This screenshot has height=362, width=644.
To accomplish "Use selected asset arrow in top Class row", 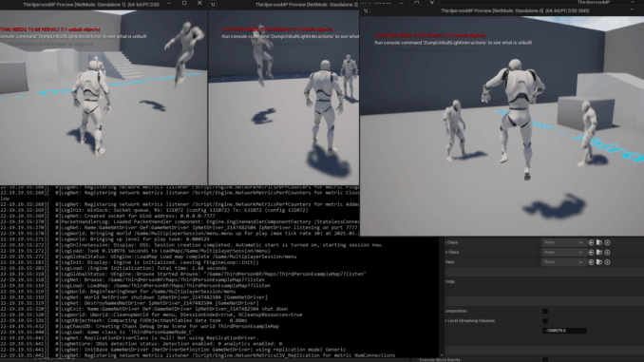I will coord(591,242).
